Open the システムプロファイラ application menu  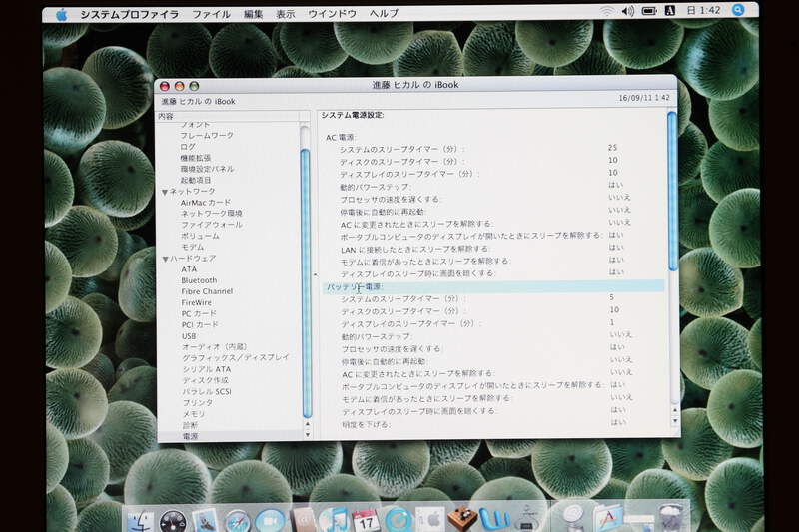(129, 15)
